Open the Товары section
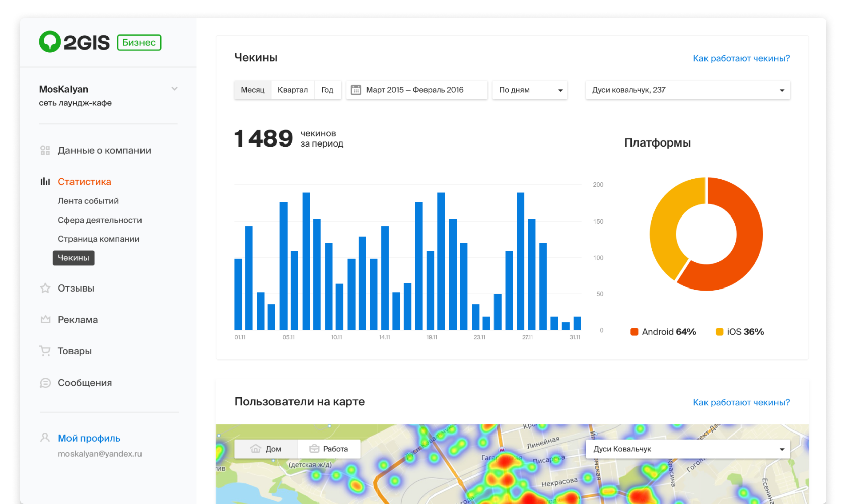The image size is (846, 504). (x=75, y=351)
